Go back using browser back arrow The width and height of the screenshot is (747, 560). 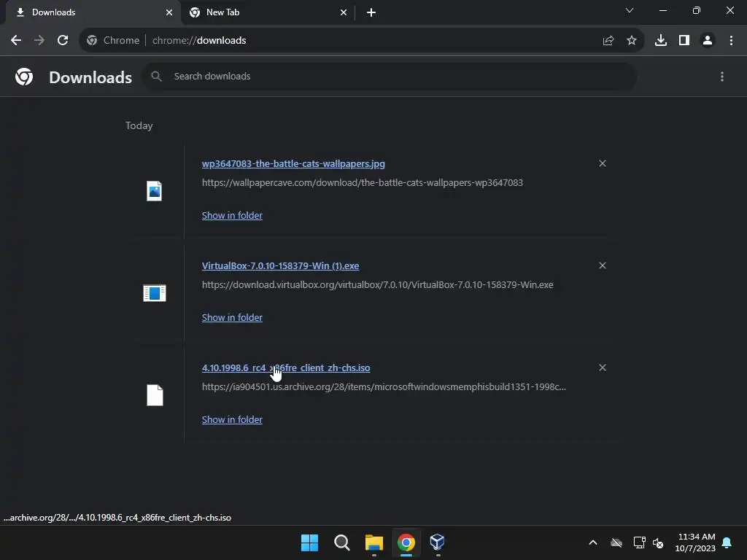coord(16,41)
